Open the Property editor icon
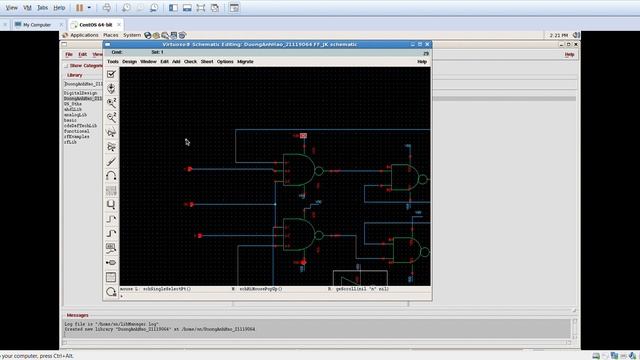This screenshot has height=360, width=640. click(x=111, y=191)
